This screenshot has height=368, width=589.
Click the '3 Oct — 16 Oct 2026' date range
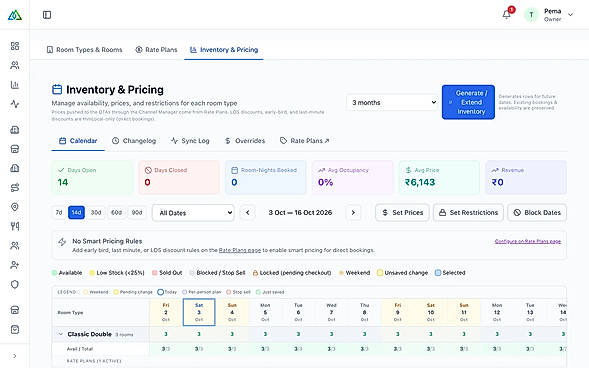pos(300,213)
